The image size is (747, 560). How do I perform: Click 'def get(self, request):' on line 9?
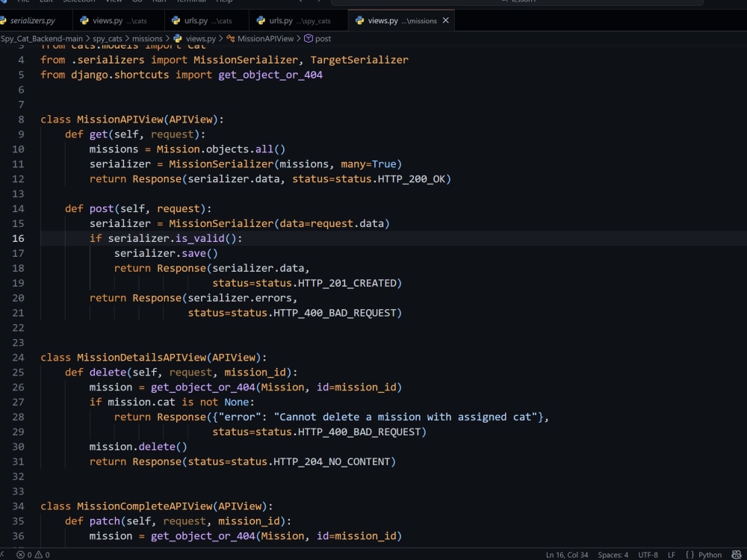pyautogui.click(x=134, y=134)
